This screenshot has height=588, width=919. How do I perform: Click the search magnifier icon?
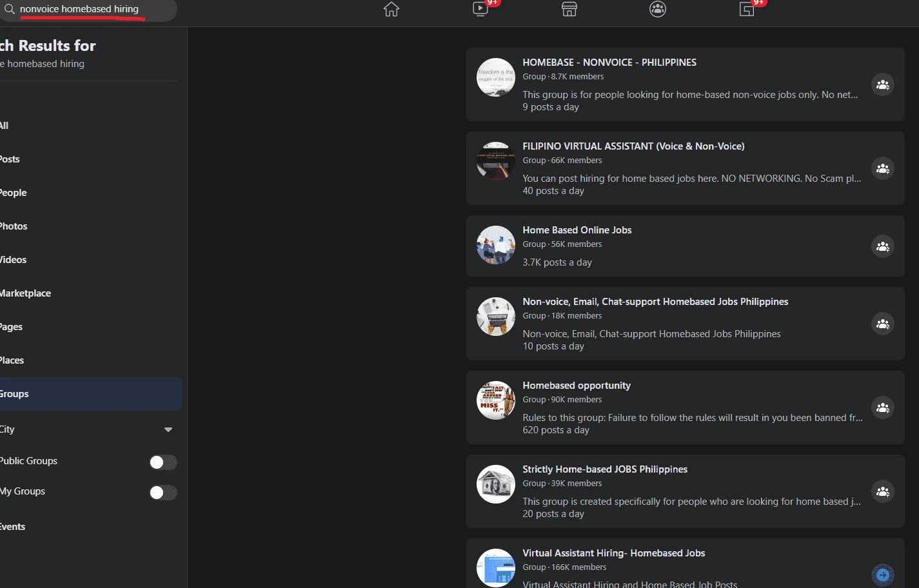(x=9, y=9)
